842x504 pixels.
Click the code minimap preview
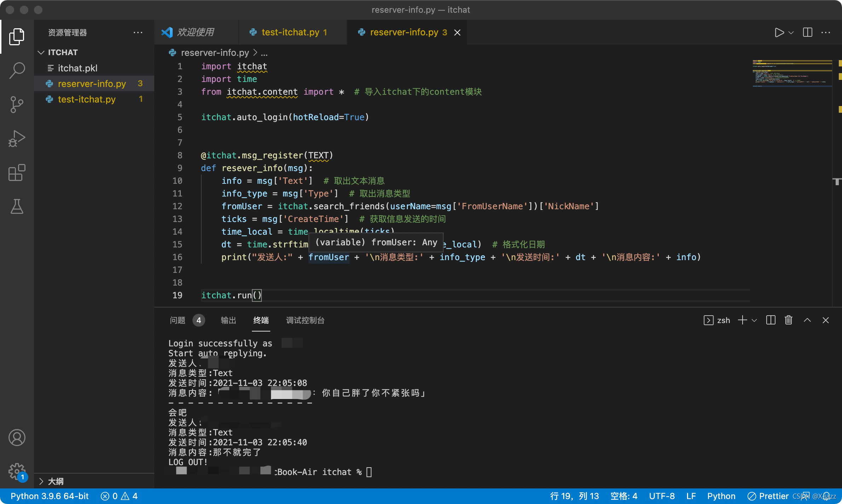coord(792,73)
